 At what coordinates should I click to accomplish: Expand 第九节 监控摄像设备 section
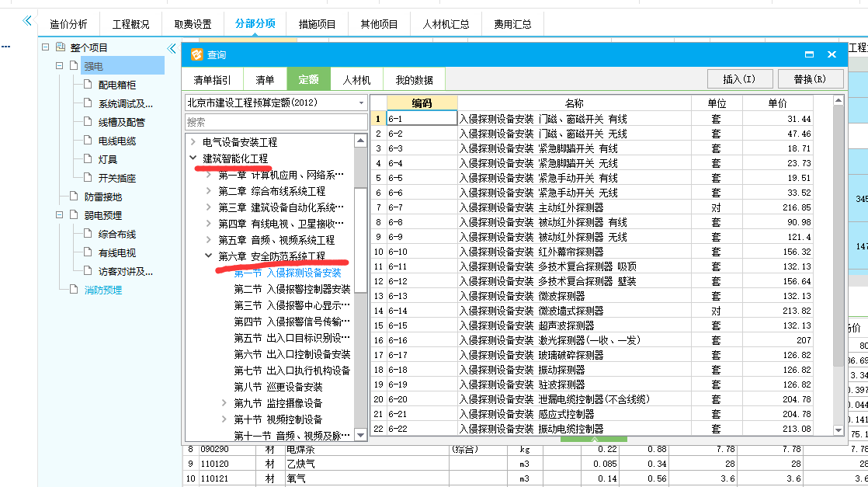point(224,403)
